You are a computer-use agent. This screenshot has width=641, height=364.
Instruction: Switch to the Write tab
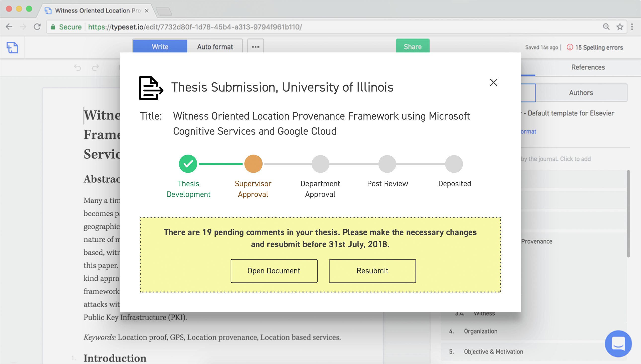(x=160, y=47)
